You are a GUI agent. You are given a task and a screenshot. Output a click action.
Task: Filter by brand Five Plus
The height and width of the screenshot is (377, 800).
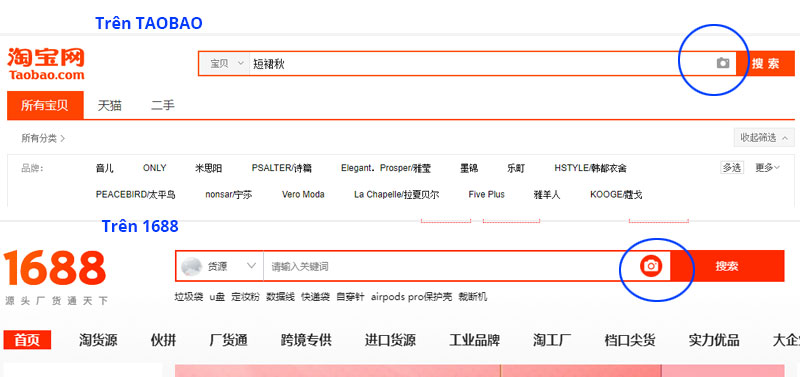(x=486, y=194)
